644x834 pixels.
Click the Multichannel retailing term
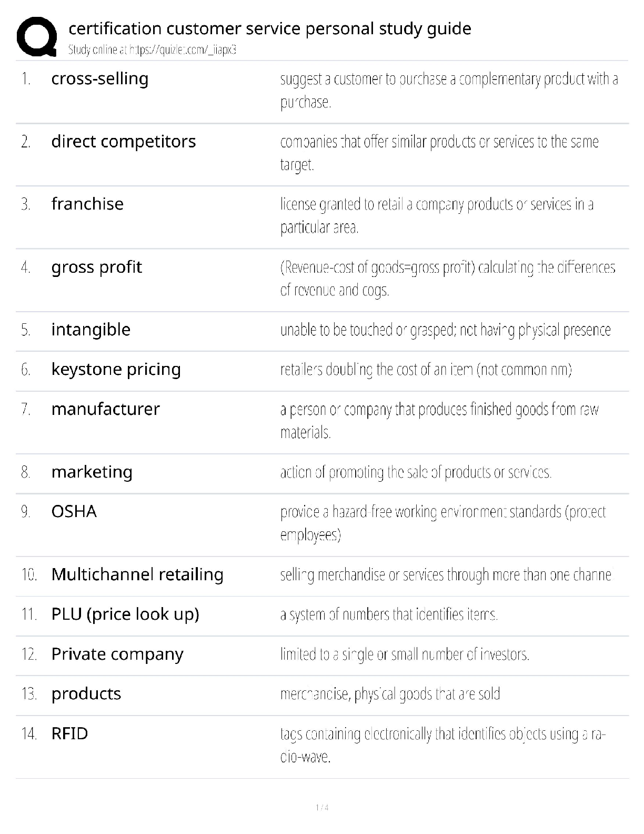[137, 574]
